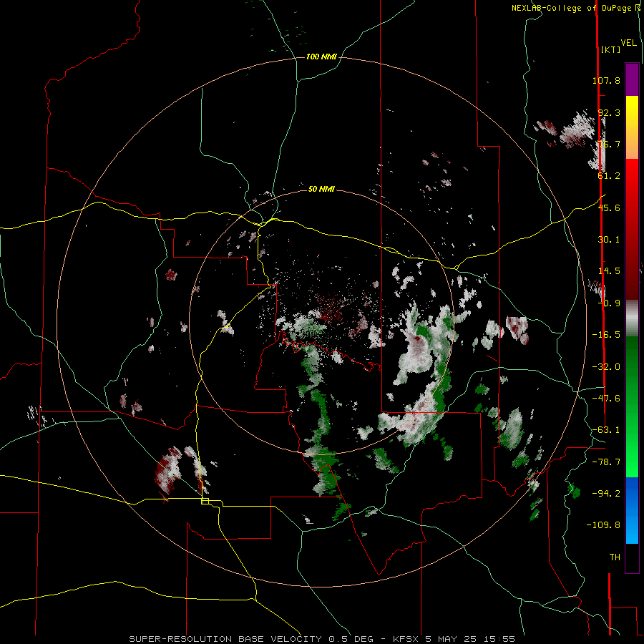This screenshot has height=644, width=644.
Task: Pick the gray near-zero segment of the color bar
Action: click(x=632, y=318)
